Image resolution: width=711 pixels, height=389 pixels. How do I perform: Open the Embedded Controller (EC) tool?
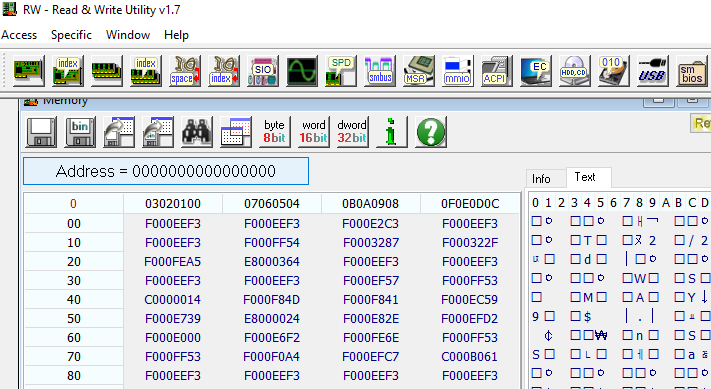point(536,71)
